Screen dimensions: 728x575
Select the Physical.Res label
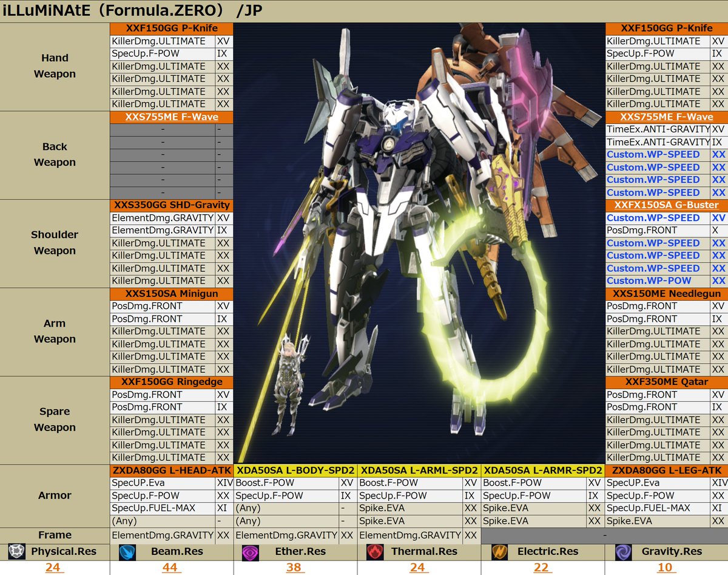pos(62,551)
